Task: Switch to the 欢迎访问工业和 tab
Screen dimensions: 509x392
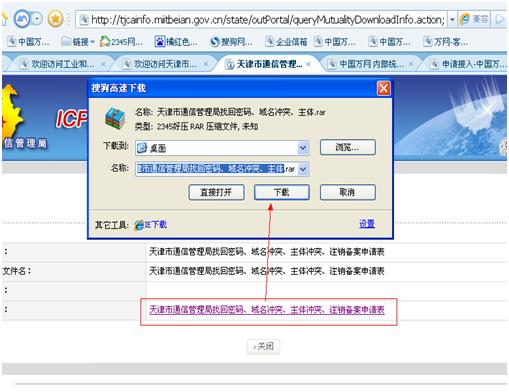Action: pyautogui.click(x=61, y=64)
